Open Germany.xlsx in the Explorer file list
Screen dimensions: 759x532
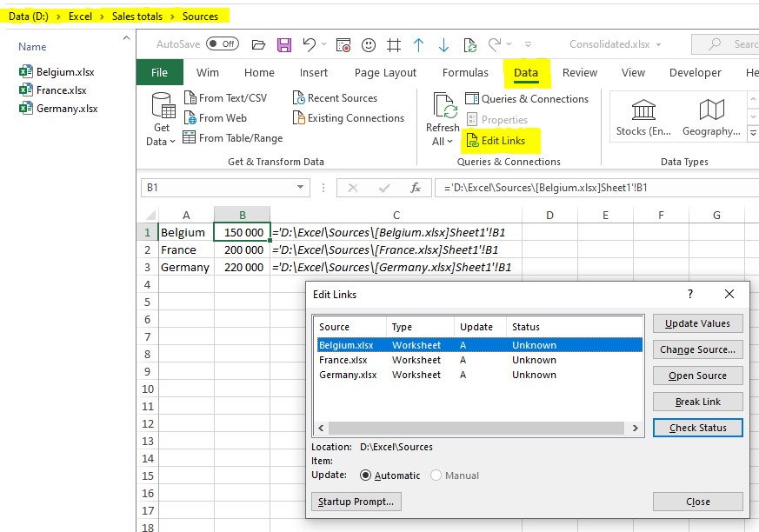(58, 109)
